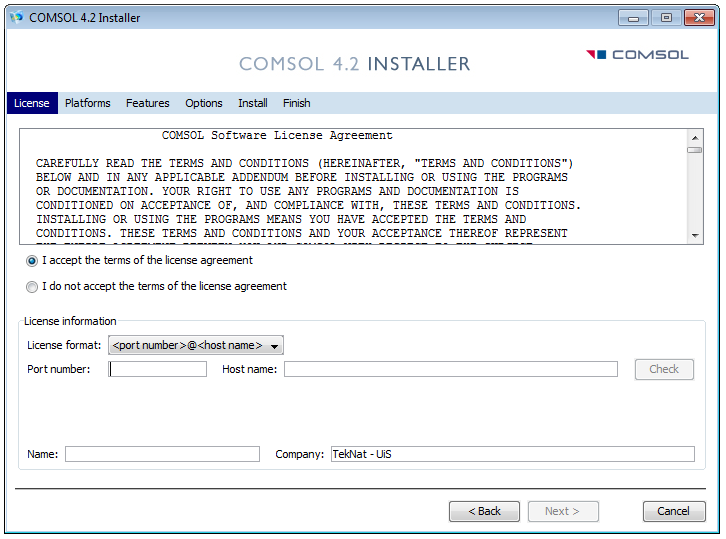Focus the Name input field

[x=162, y=454]
